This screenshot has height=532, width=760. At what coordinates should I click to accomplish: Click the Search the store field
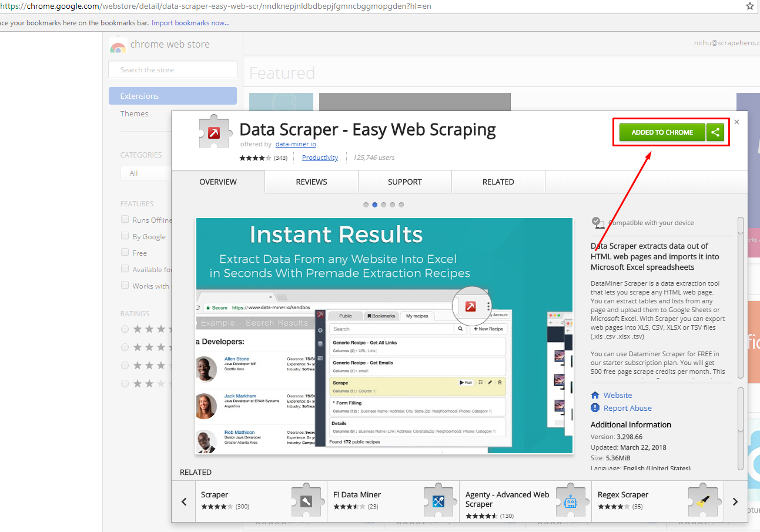coord(173,69)
